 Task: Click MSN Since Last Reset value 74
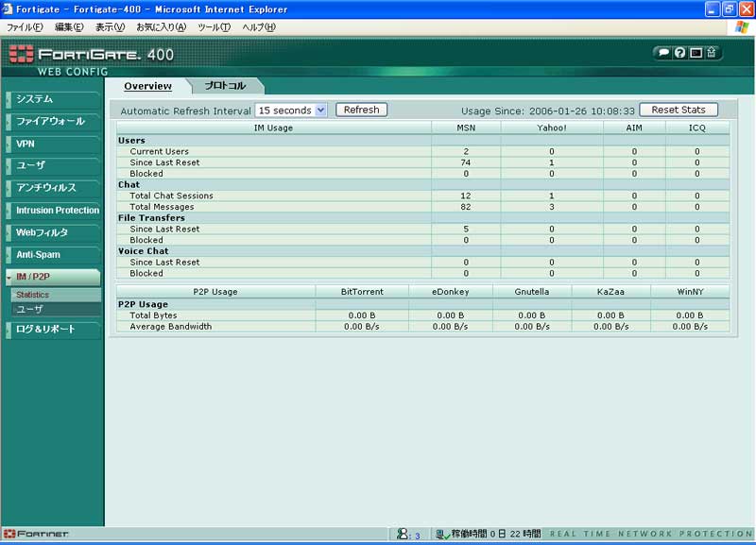point(466,162)
